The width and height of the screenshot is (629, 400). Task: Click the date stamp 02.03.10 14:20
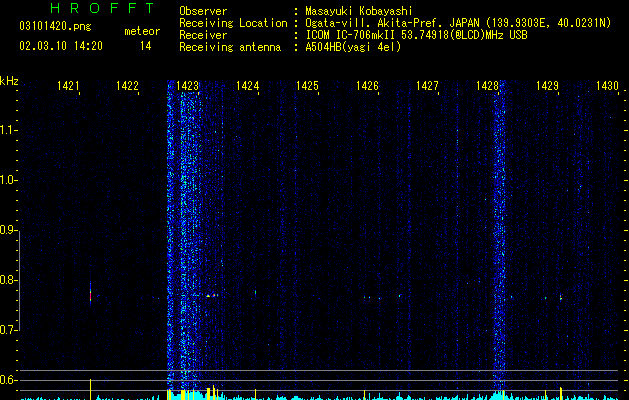(x=61, y=46)
